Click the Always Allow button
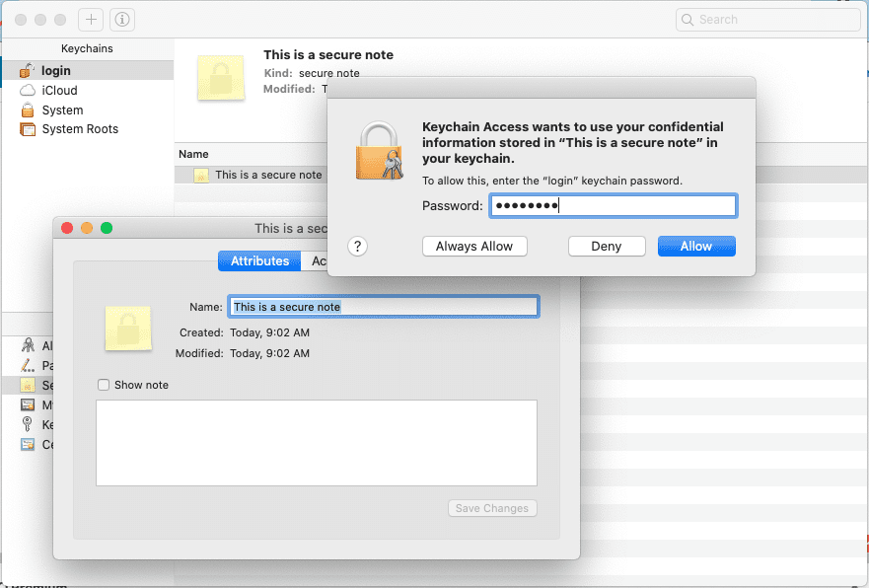 point(474,247)
